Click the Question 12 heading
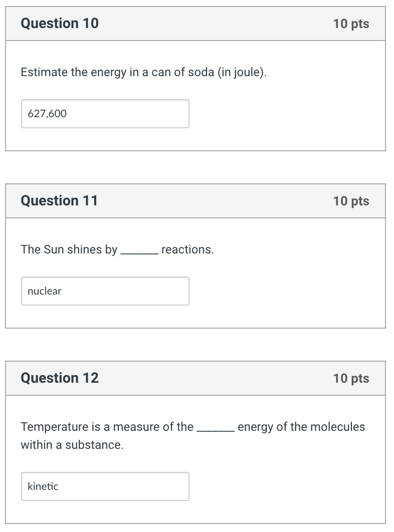394x532 pixels. coord(60,378)
